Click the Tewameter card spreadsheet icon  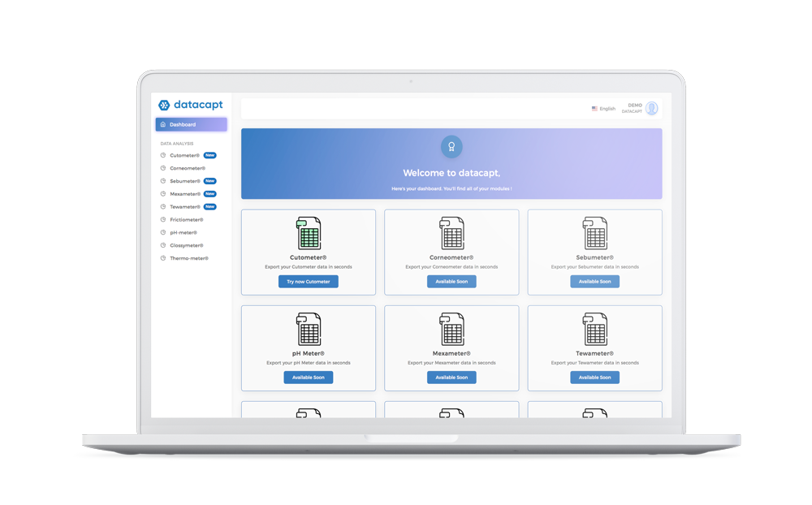point(595,329)
